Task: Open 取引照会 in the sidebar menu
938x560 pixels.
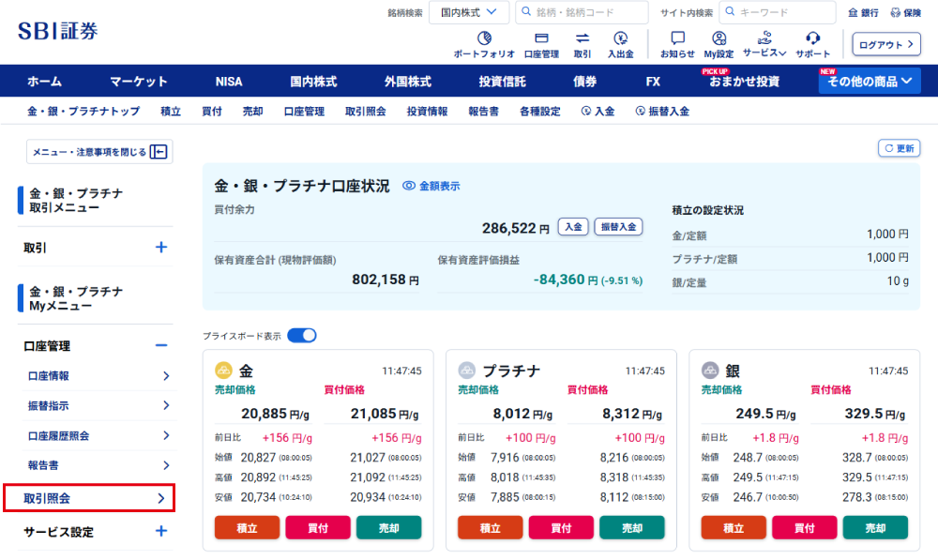Action: pos(89,498)
